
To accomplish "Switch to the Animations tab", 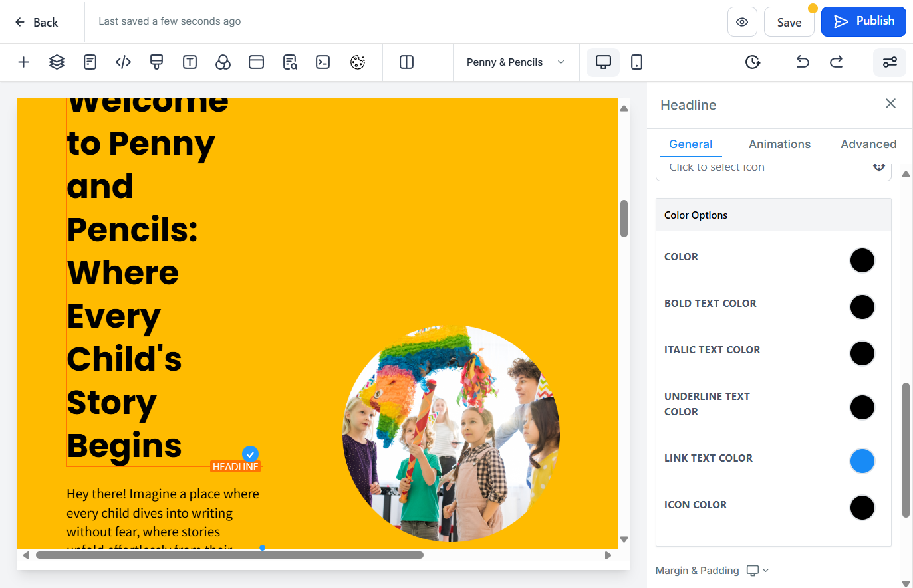I will click(779, 144).
